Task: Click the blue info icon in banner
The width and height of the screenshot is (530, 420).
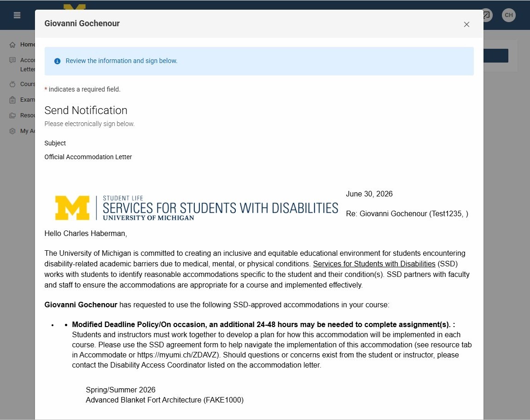Action: tap(58, 61)
